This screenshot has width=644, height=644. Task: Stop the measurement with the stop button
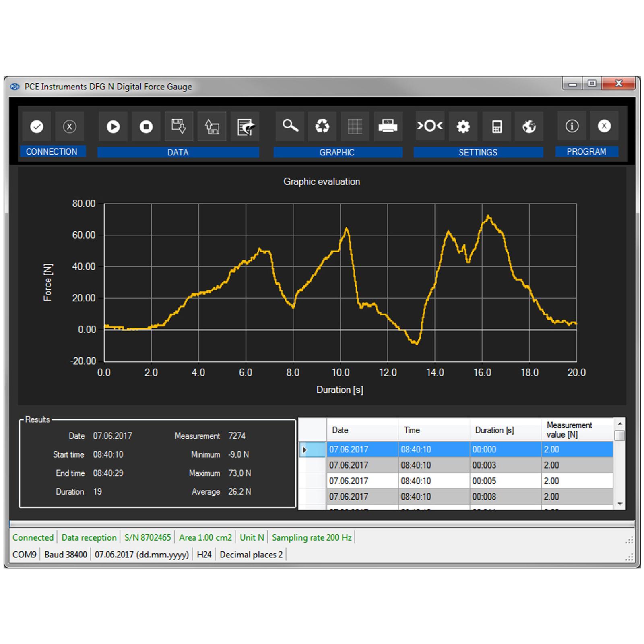[x=146, y=127]
